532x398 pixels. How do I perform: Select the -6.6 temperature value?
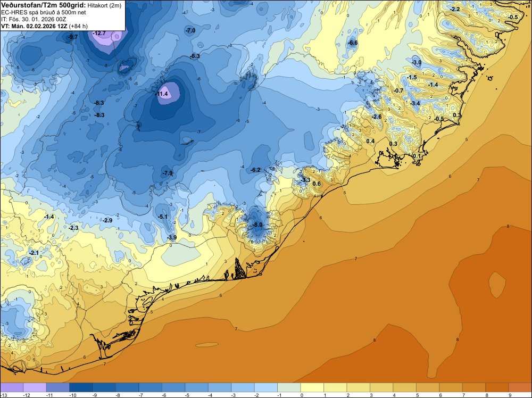coord(353,43)
